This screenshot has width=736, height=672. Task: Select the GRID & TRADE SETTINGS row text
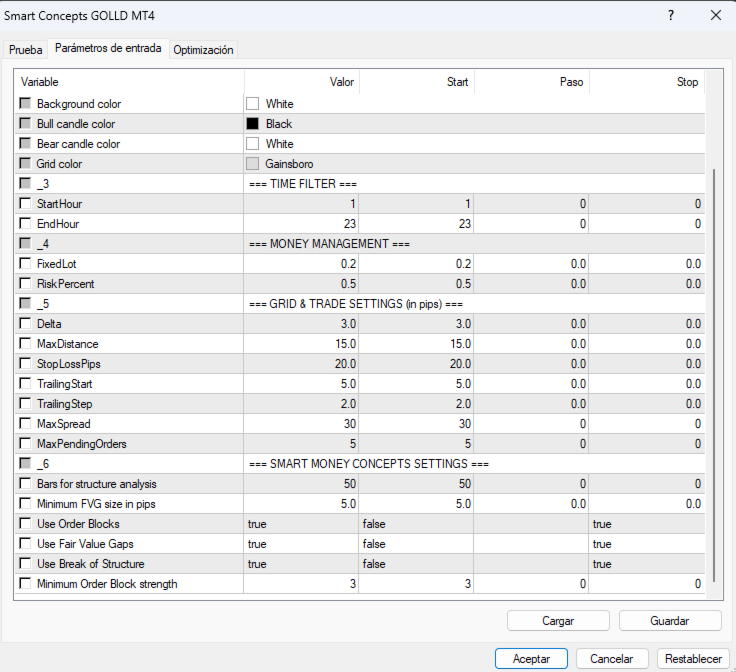click(355, 304)
